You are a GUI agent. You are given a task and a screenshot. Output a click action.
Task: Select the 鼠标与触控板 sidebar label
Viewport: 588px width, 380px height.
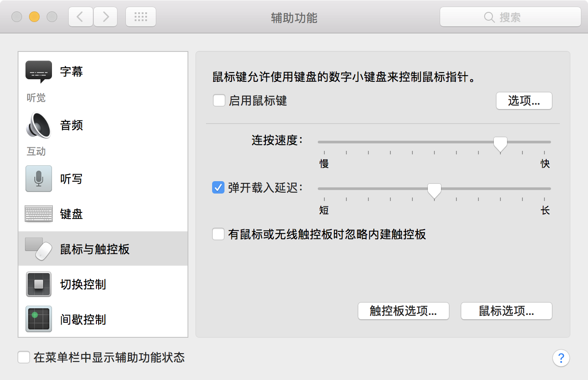pyautogui.click(x=95, y=249)
